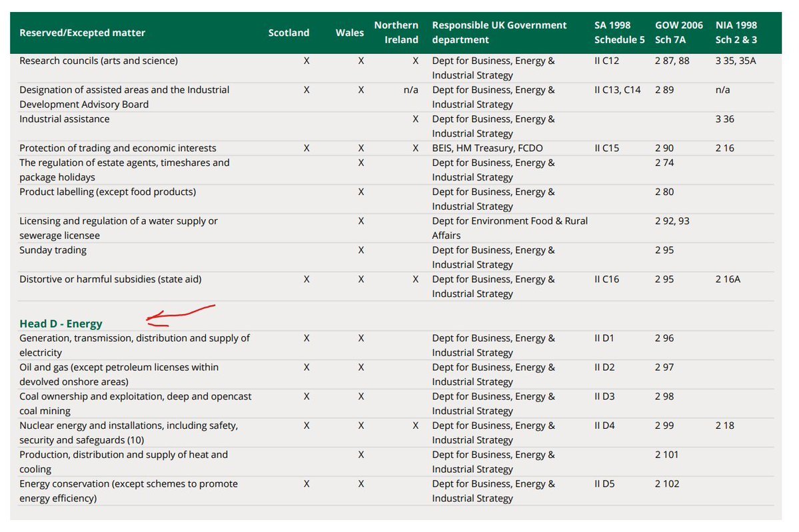Click the '2 80' GOW cell
This screenshot has height=532, width=799.
click(x=664, y=192)
